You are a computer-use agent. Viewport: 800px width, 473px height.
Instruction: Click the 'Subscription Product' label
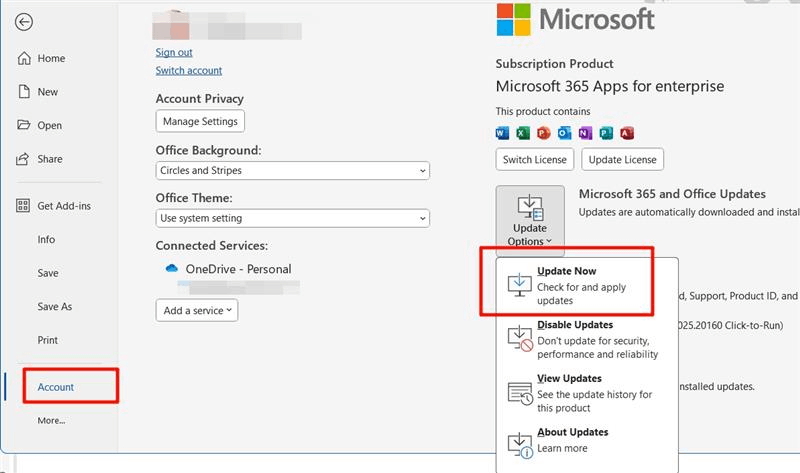pyautogui.click(x=555, y=64)
